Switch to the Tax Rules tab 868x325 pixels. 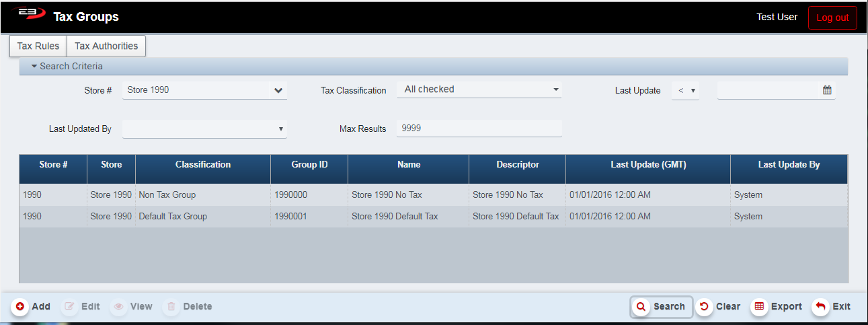click(x=38, y=46)
